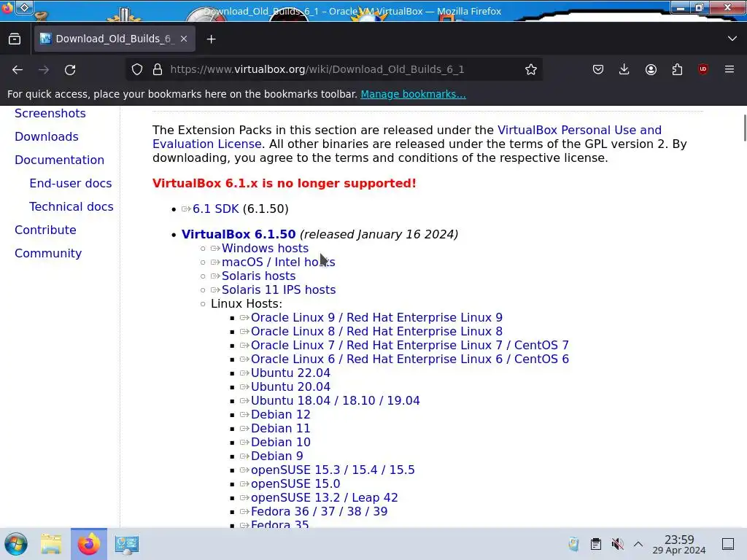Close the Download_Old_Builds_6 tab
747x560 pixels.
click(184, 39)
